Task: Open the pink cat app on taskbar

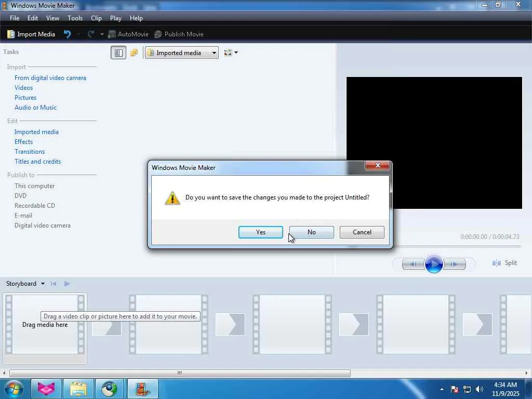Action: point(46,389)
